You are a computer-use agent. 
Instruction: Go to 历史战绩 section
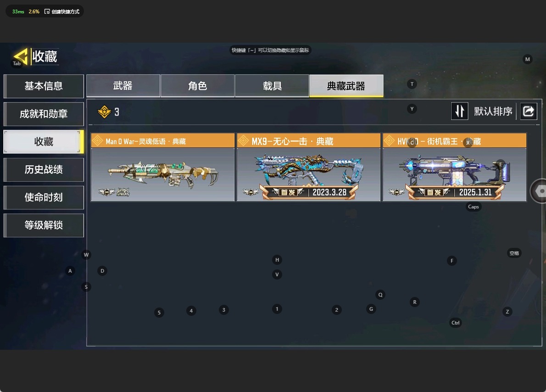tap(44, 170)
